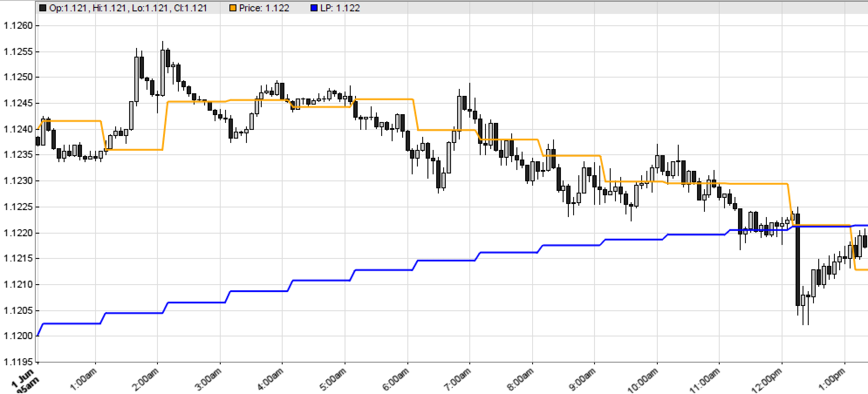Select the 12:00pm time axis label
Image resolution: width=868 pixels, height=394 pixels.
769,380
